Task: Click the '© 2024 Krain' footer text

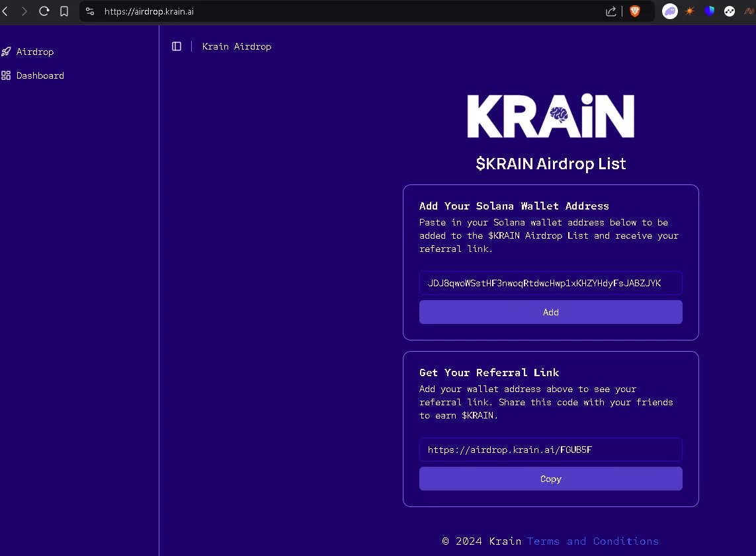Action: (x=482, y=541)
